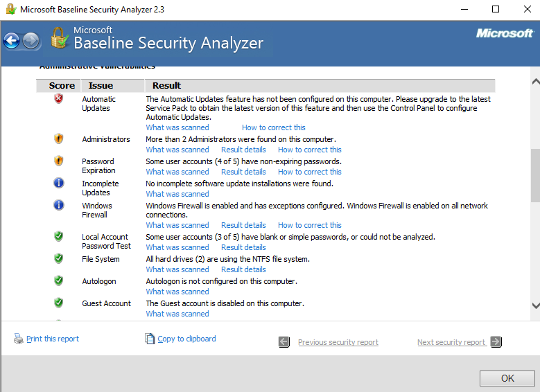Image resolution: width=540 pixels, height=392 pixels.
Task: View 'Result details' for File System
Action: pyautogui.click(x=243, y=269)
